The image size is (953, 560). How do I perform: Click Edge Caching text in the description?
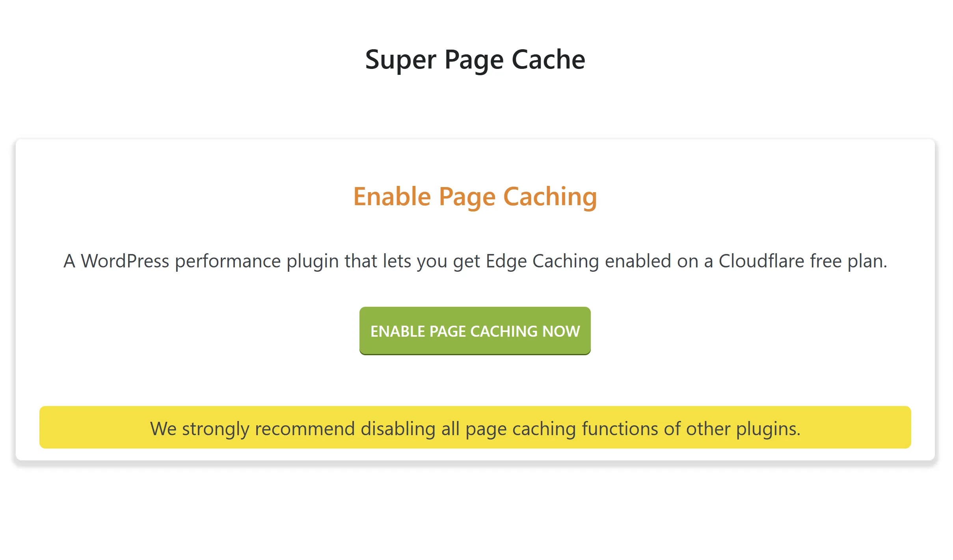[x=542, y=261]
